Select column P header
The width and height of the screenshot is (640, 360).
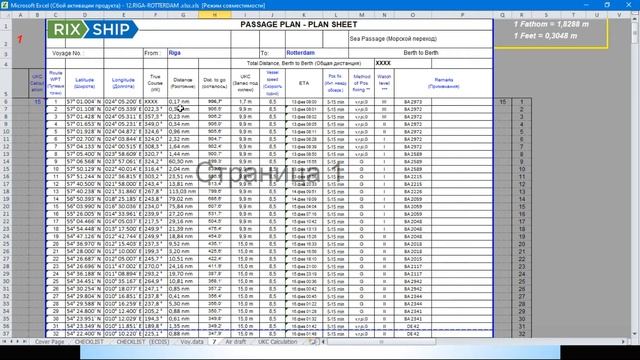pos(462,15)
